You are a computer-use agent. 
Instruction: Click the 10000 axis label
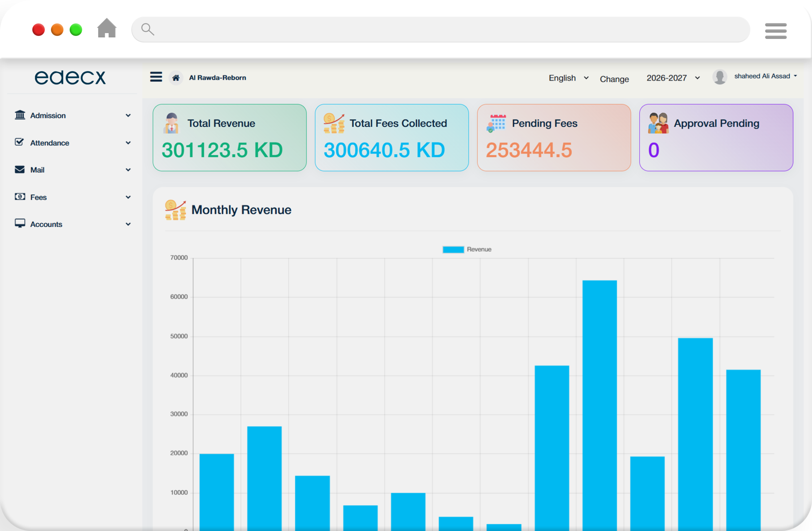(x=179, y=492)
